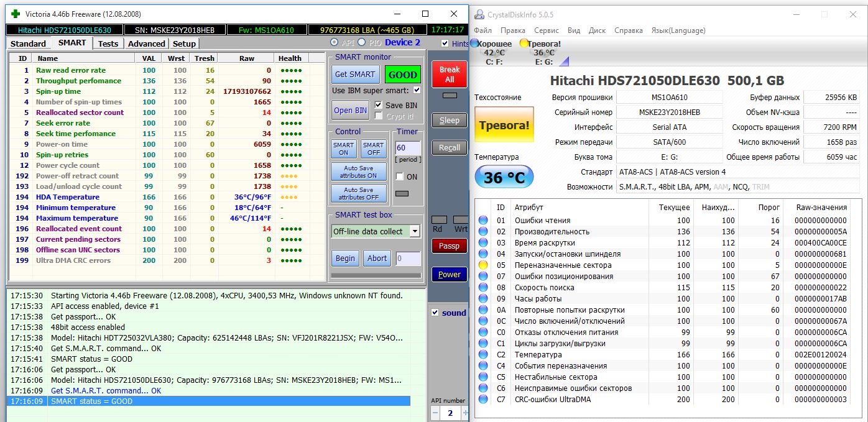Toggle Use IBM super smart checkbox
This screenshot has width=868, height=422.
tap(417, 91)
